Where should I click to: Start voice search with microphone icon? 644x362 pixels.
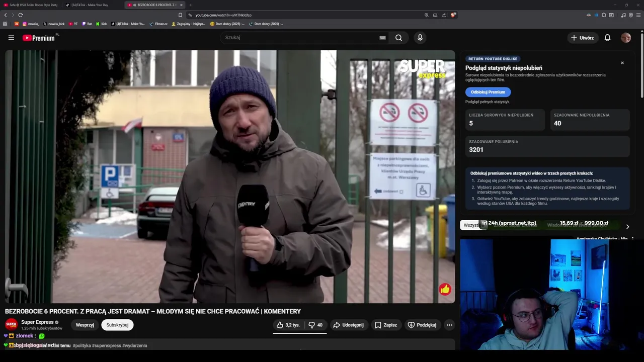click(x=420, y=38)
